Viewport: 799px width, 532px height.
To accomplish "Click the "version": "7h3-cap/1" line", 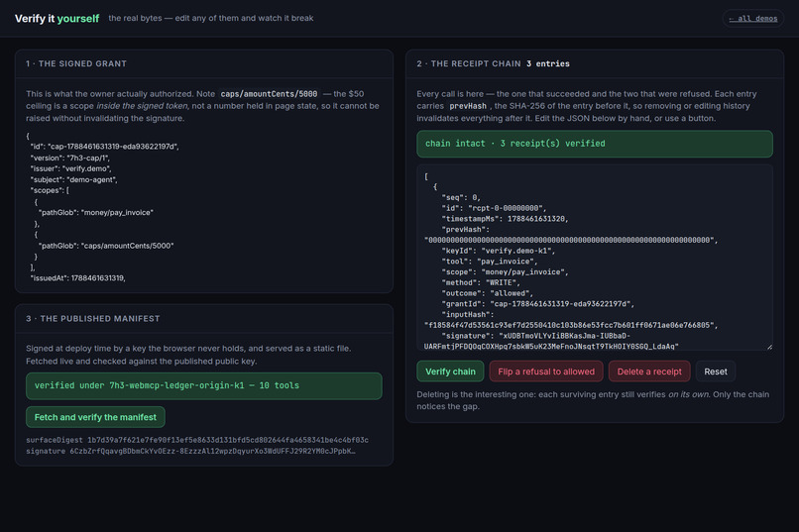I will coord(69,158).
